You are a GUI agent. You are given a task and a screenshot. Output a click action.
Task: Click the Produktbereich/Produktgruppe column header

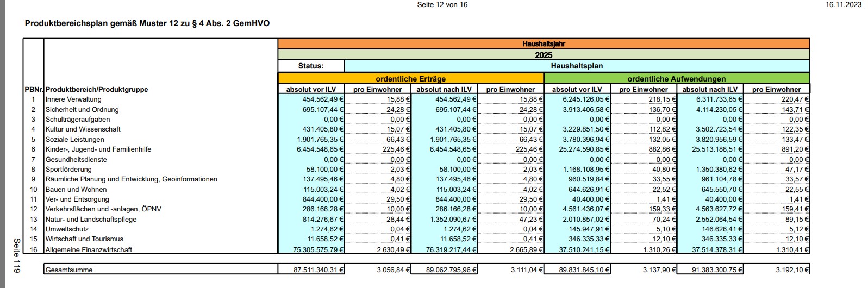(x=97, y=90)
